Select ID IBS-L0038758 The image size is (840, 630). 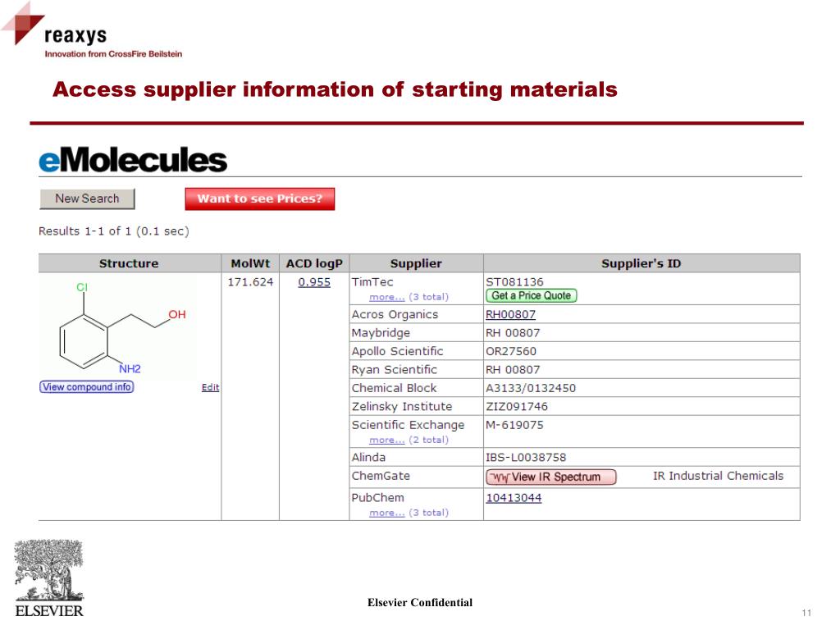[526, 457]
